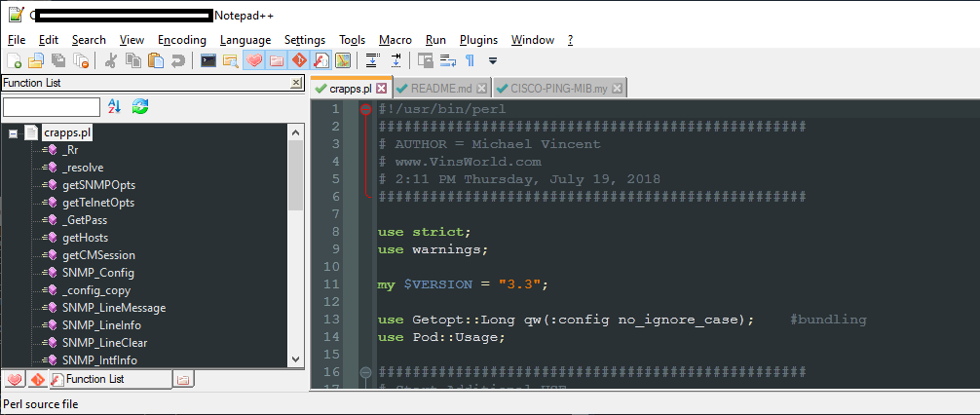Open the Language menu
This screenshot has width=980, height=415.
[245, 40]
